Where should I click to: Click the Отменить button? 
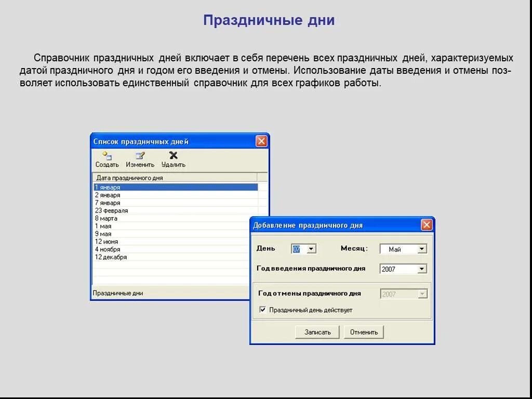pos(364,332)
